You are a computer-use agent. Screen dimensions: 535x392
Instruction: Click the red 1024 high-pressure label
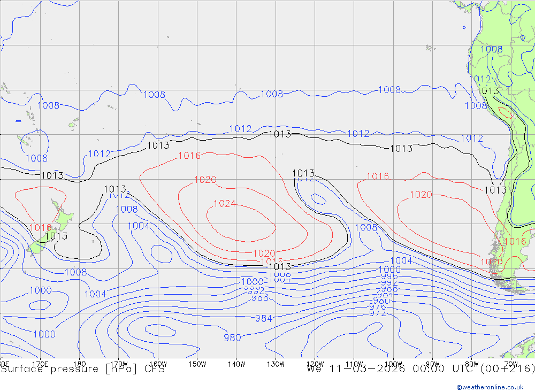(x=225, y=204)
